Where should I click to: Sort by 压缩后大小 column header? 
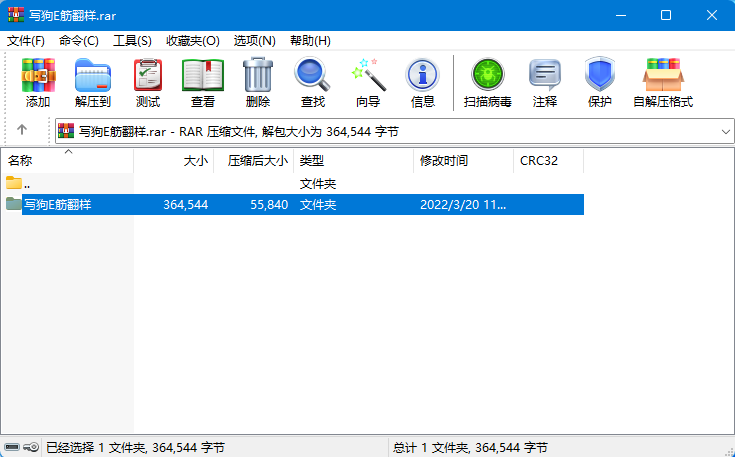(x=254, y=161)
